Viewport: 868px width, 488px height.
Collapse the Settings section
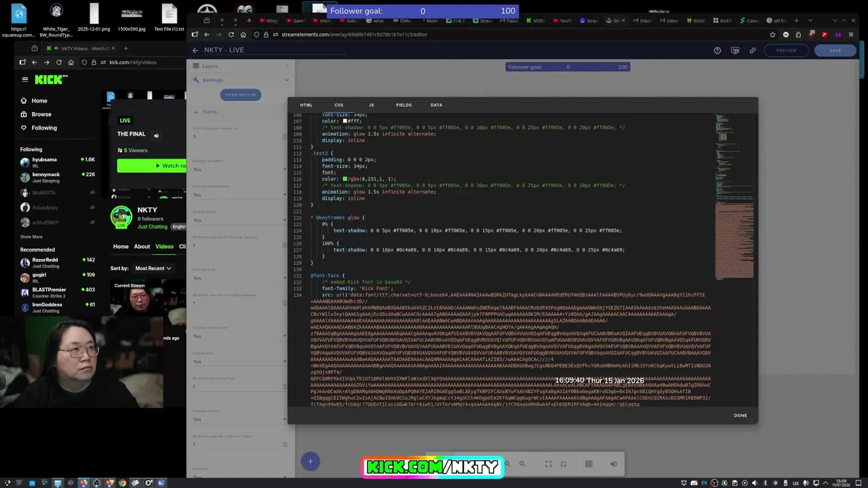click(x=241, y=80)
